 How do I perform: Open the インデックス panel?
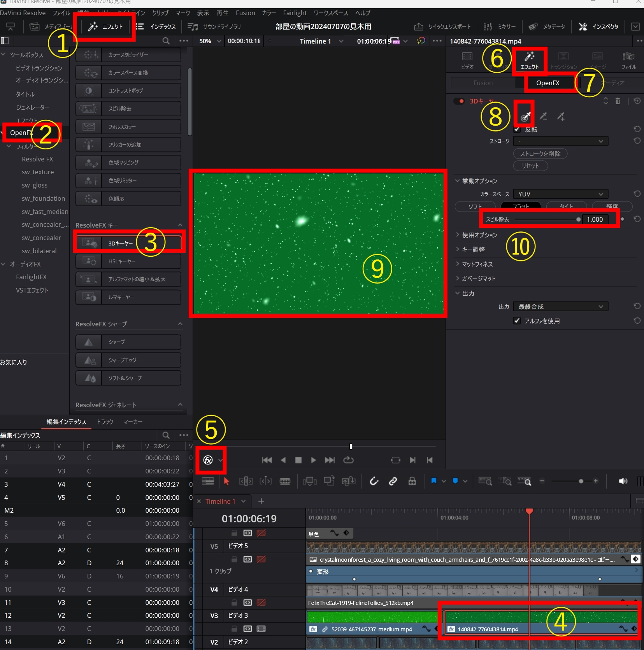tap(156, 26)
